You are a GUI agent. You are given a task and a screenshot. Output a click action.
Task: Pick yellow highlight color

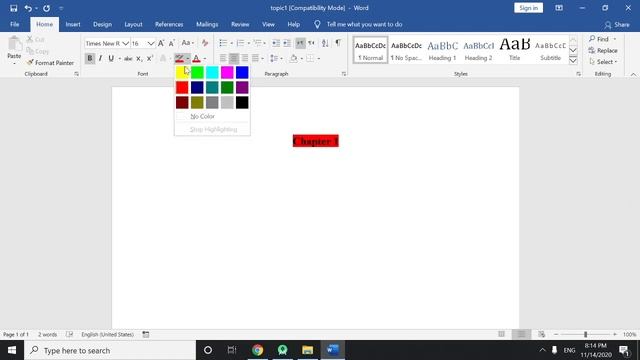(182, 73)
